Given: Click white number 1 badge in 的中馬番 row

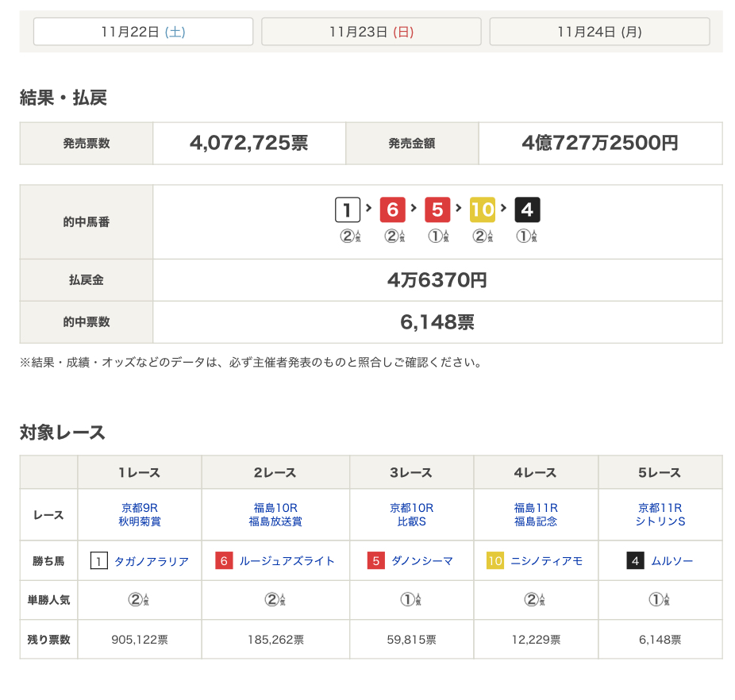Looking at the screenshot, I should coord(347,210).
